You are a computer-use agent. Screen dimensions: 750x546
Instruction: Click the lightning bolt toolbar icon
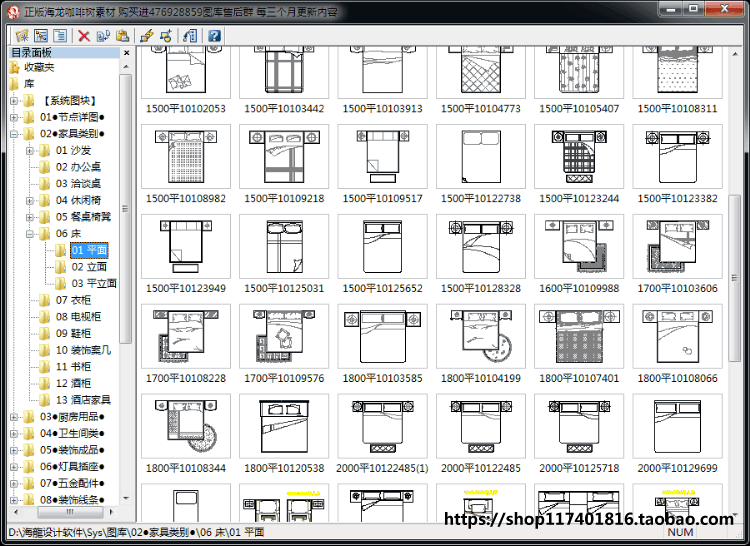[146, 36]
